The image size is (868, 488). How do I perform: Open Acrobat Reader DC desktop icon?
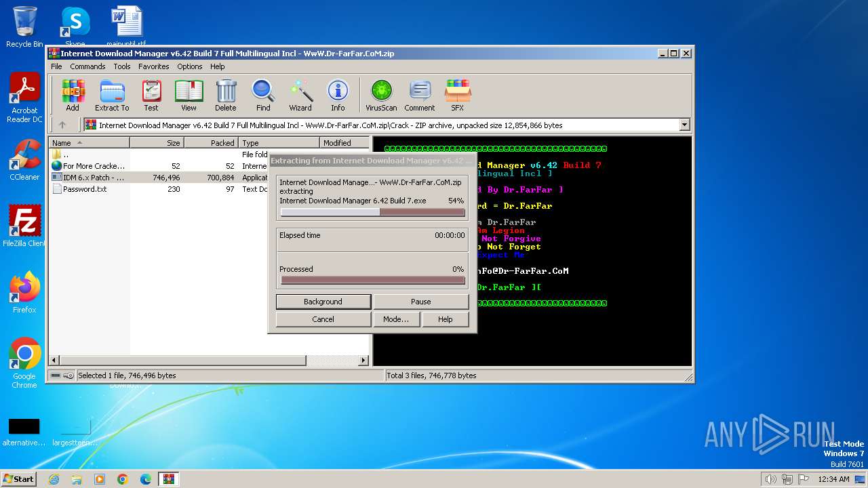pos(24,98)
